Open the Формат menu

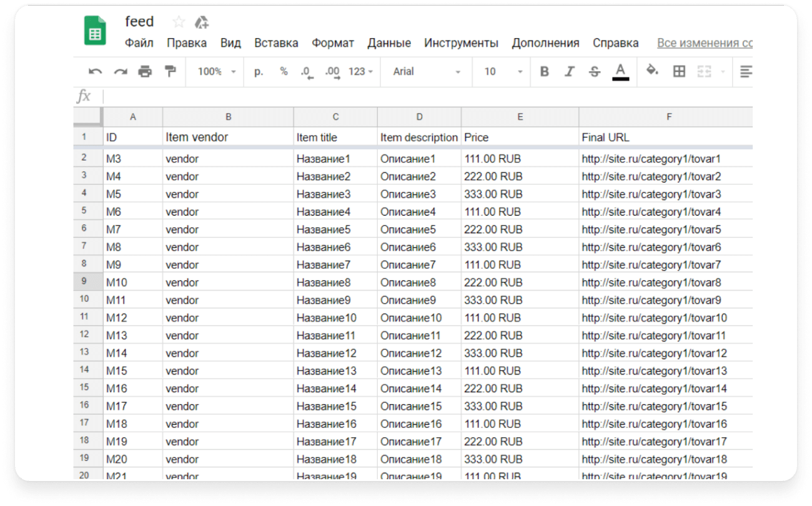click(x=333, y=43)
